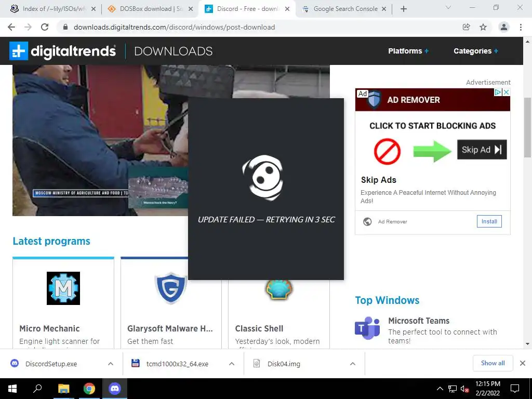Open the Classic Shell program title
Image resolution: width=532 pixels, height=399 pixels.
point(259,328)
